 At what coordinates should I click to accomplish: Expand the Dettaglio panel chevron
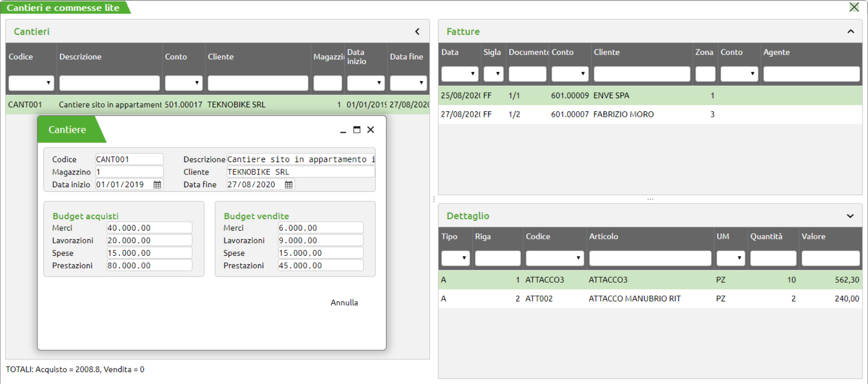pos(850,216)
